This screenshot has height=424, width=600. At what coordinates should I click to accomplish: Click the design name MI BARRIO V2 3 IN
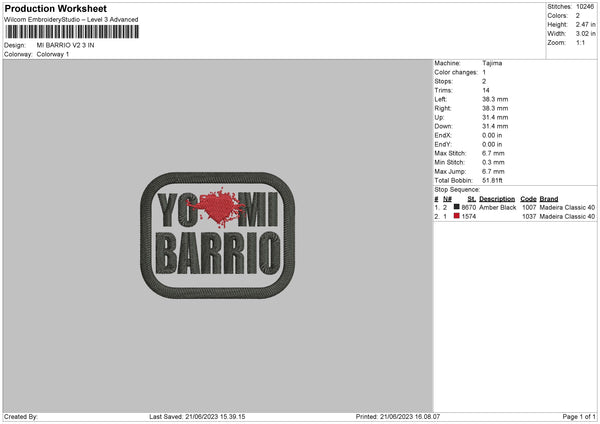[x=65, y=45]
